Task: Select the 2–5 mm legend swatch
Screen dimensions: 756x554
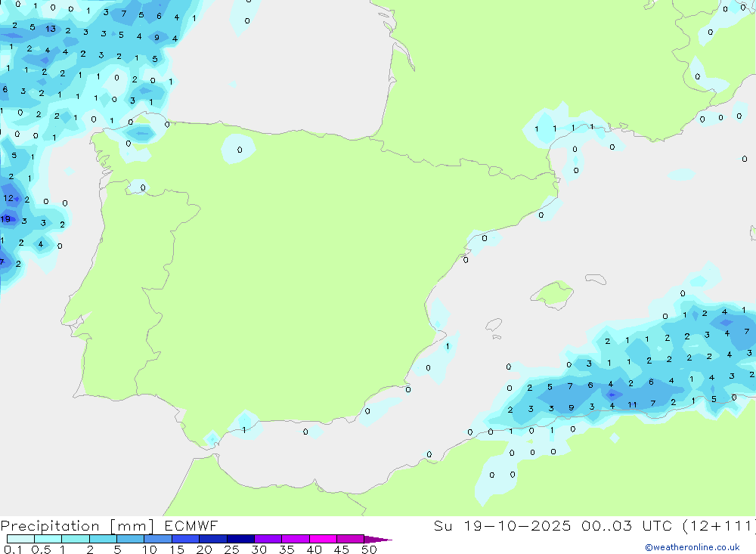Action: 103,539
